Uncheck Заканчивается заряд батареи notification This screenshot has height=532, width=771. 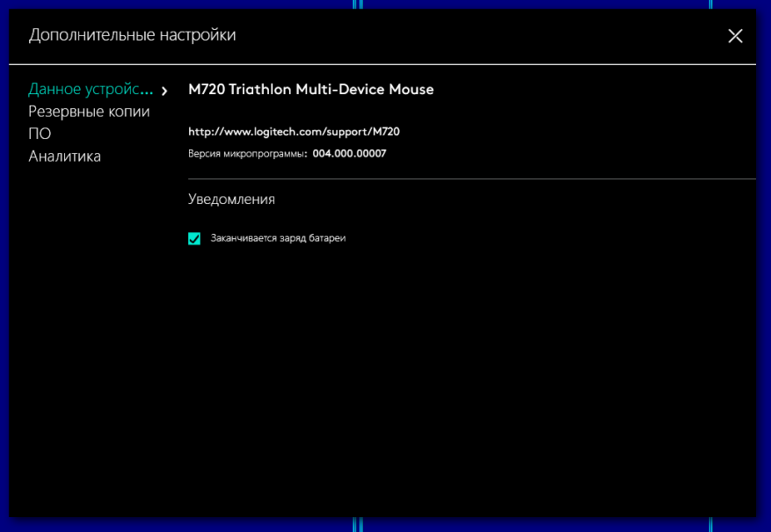tap(194, 238)
